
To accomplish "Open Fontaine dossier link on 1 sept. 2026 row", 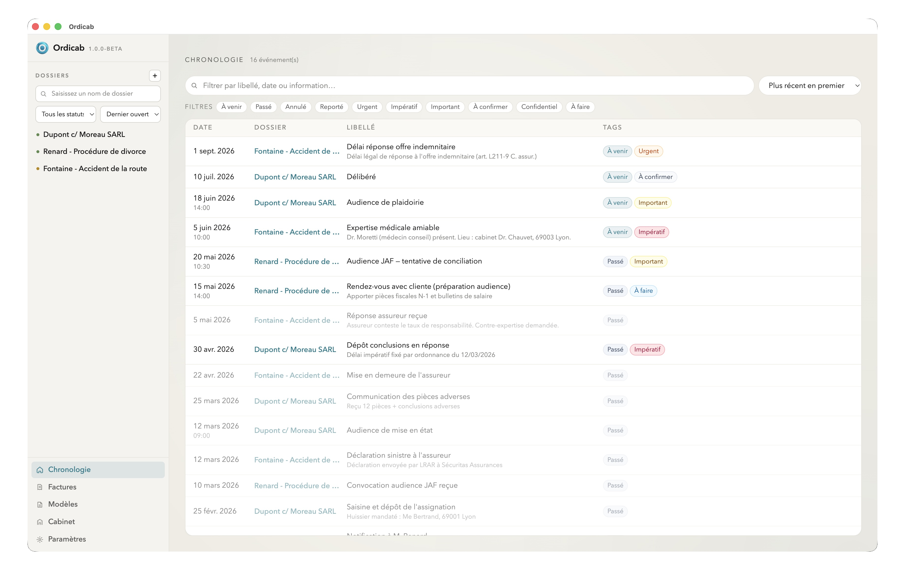I will pos(297,151).
